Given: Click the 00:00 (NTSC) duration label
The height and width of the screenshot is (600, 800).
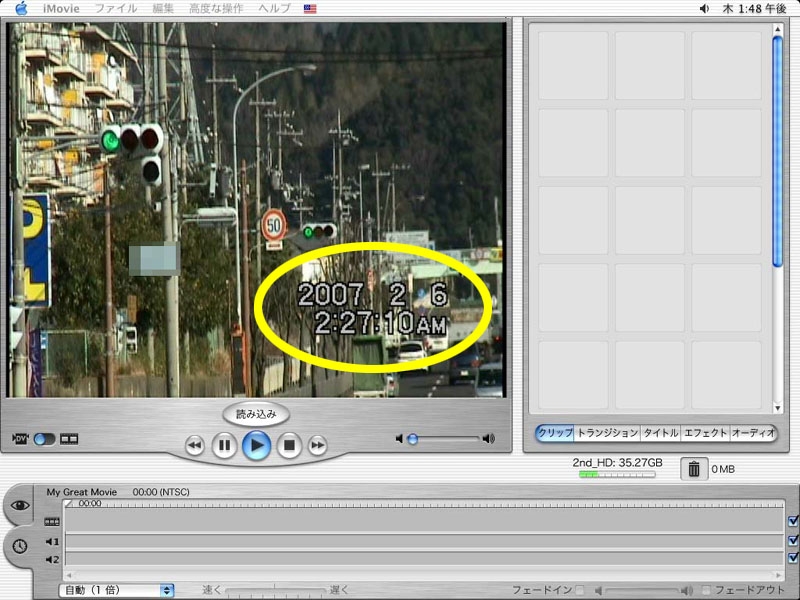Looking at the screenshot, I should pos(161,492).
